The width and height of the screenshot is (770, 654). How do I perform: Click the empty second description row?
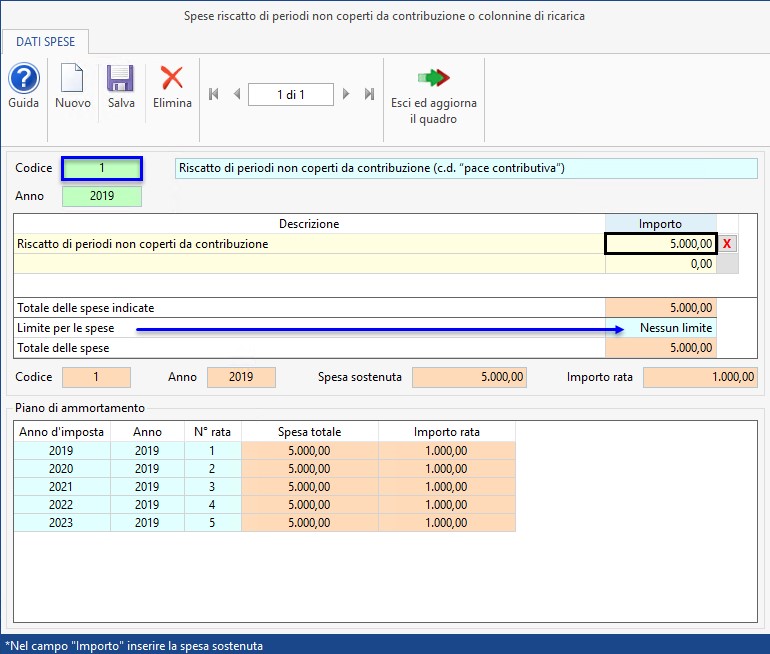pos(309,264)
